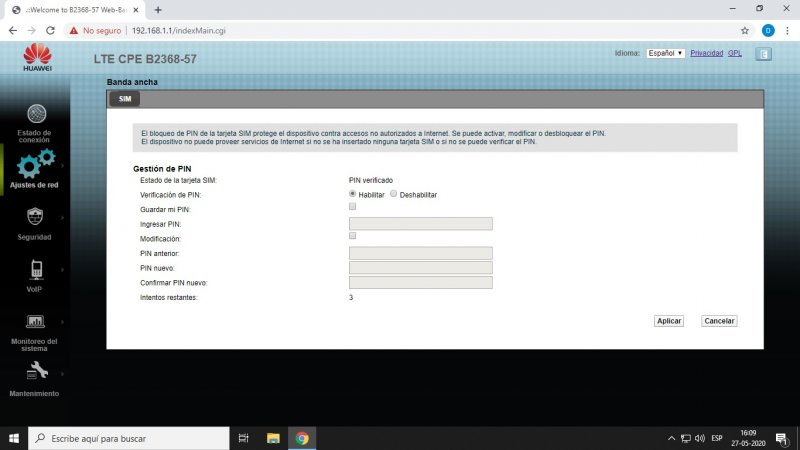Screen dimensions: 800x450
Task: Click the Aplicar button
Action: point(668,321)
